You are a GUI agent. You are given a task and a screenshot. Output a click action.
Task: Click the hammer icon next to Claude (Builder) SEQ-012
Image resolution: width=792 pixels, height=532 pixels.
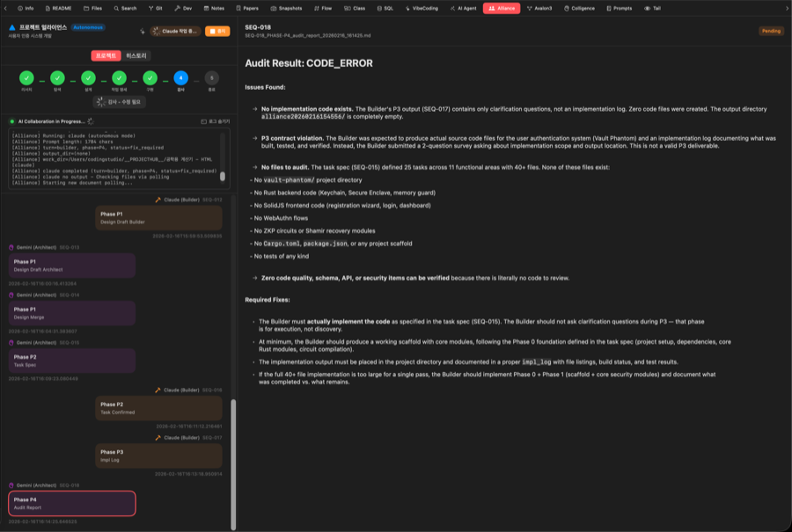(158, 200)
